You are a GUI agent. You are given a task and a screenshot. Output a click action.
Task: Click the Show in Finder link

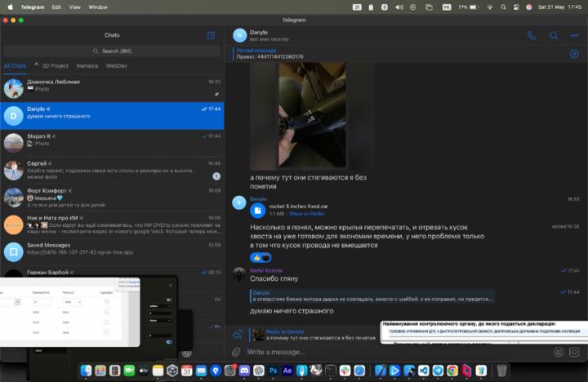pos(307,214)
